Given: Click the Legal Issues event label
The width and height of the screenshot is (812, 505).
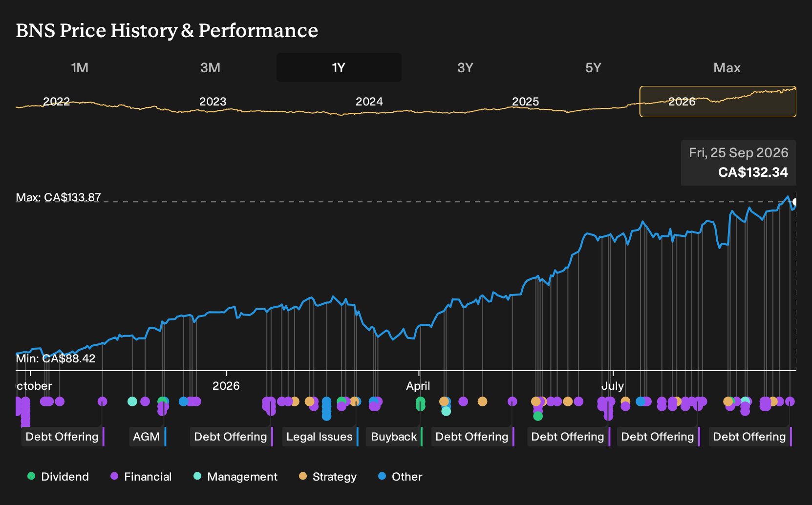Looking at the screenshot, I should pyautogui.click(x=321, y=437).
